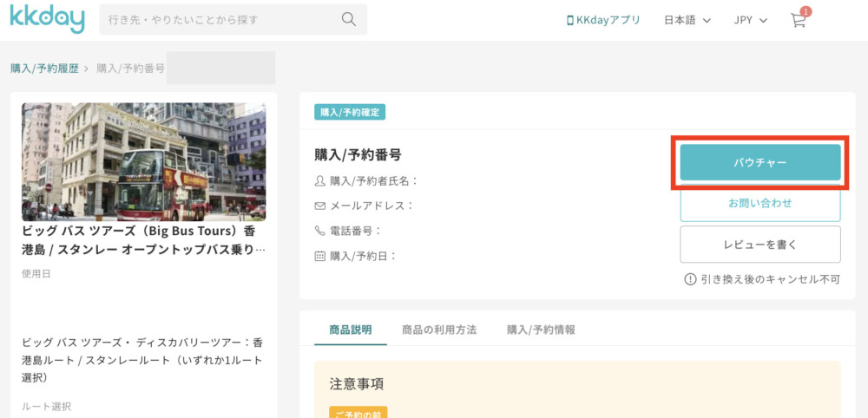Image resolution: width=868 pixels, height=418 pixels.
Task: Click the バウチャー button
Action: pos(760,162)
